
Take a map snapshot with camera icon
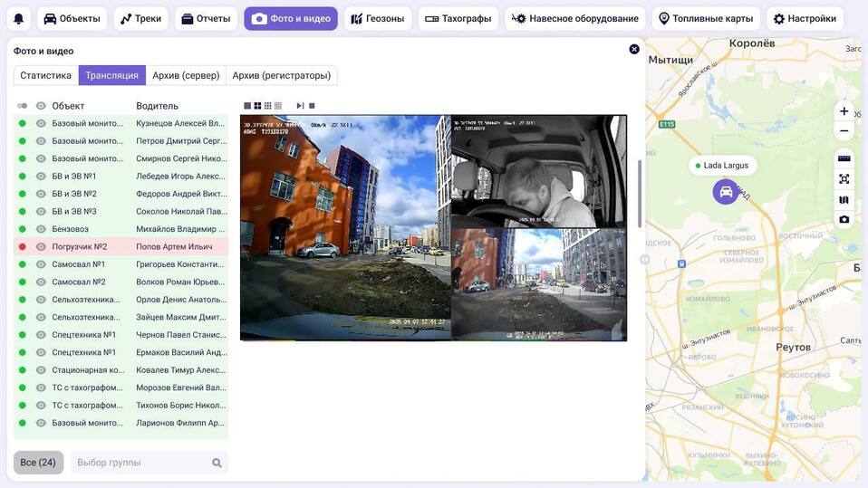[844, 219]
